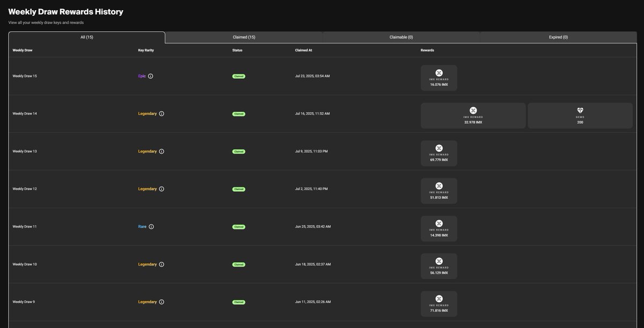Viewport: 644px width, 328px height.
Task: Click the Rewards column header
Action: (x=427, y=50)
